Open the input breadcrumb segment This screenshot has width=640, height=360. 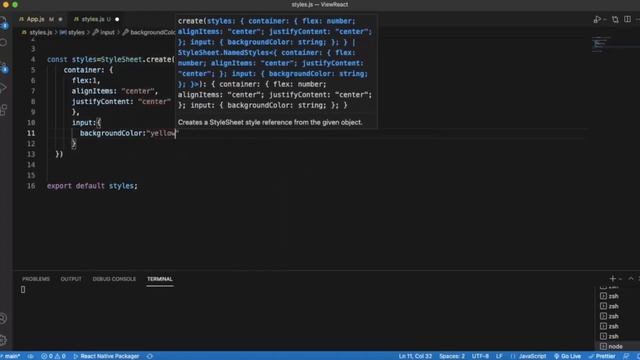pyautogui.click(x=104, y=32)
